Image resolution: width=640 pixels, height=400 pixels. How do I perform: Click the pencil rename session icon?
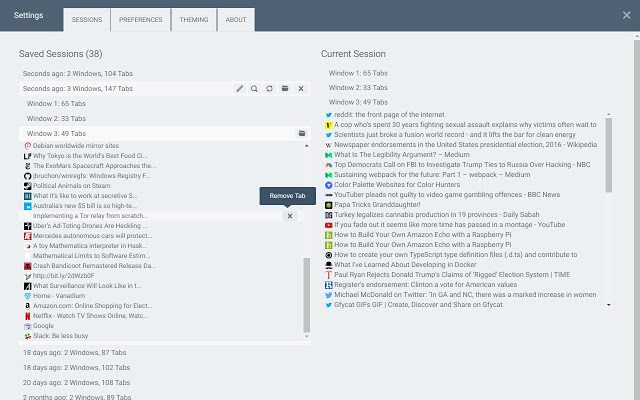[240, 89]
